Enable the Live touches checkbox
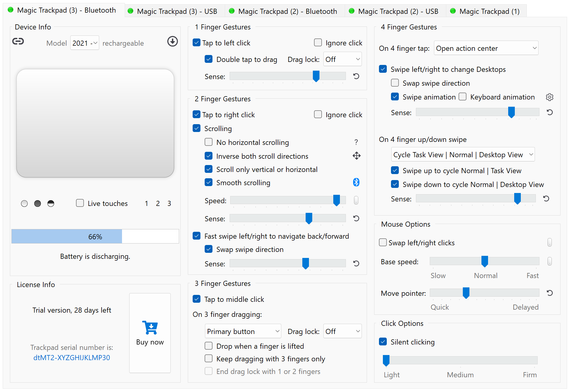 [80, 203]
